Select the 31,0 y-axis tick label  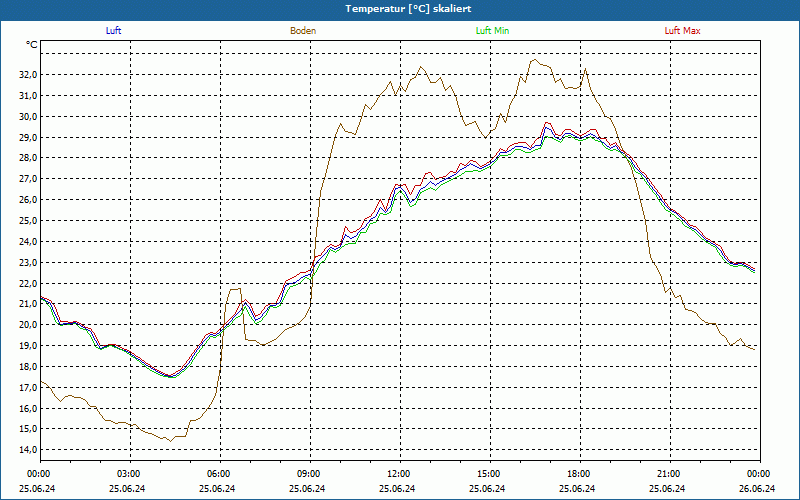click(29, 96)
